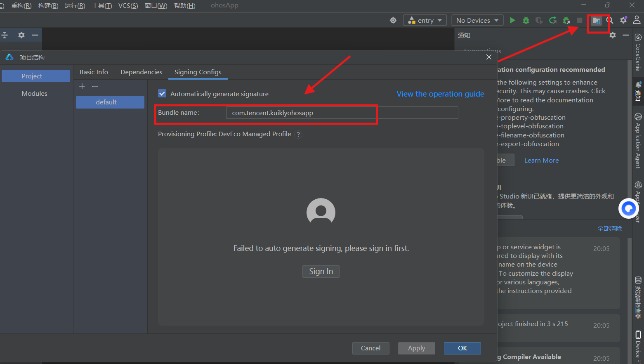
Task: Click the Run with Coverage icon
Action: pos(539,20)
